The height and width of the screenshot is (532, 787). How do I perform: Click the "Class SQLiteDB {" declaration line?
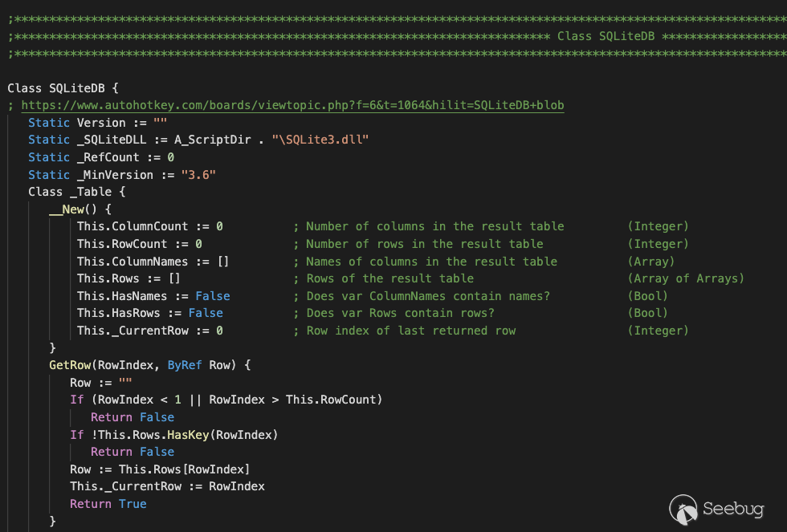coord(63,87)
